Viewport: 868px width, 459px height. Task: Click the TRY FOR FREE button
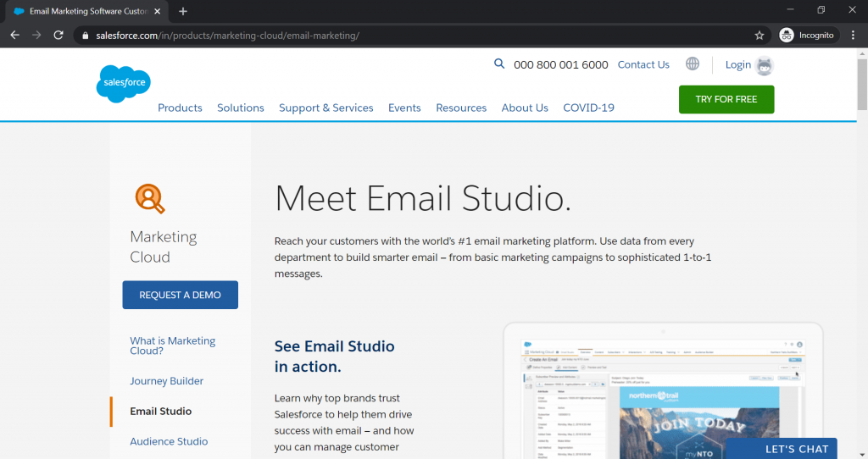[x=726, y=100]
